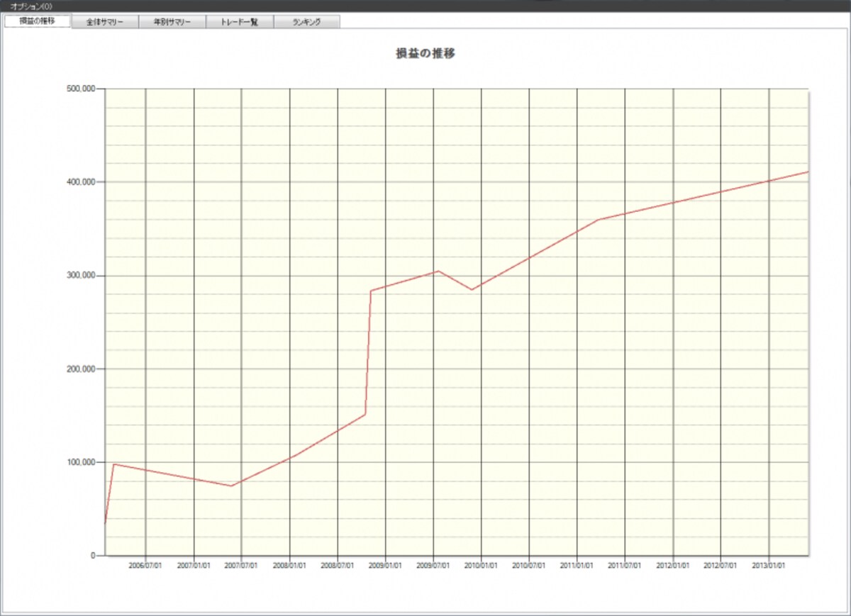Click the 100,000 y-axis label
Screen dimensions: 851x616
(x=79, y=462)
